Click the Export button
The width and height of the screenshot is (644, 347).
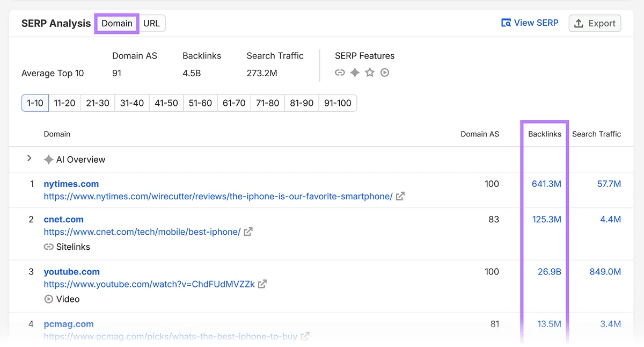pos(595,23)
